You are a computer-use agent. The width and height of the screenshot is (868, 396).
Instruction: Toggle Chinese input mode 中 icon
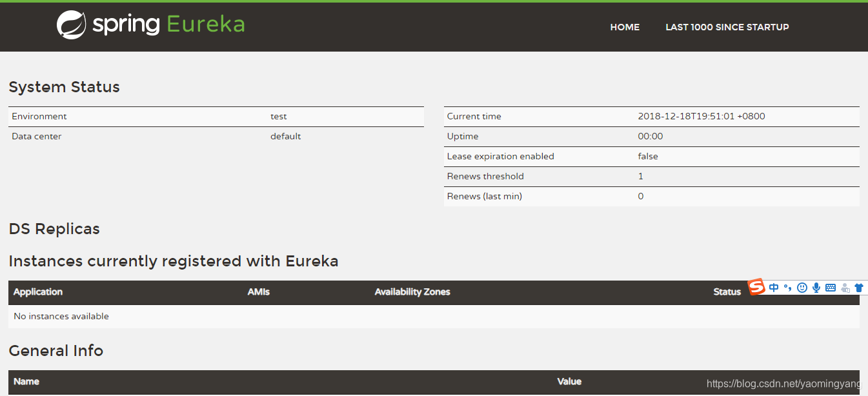click(x=774, y=288)
